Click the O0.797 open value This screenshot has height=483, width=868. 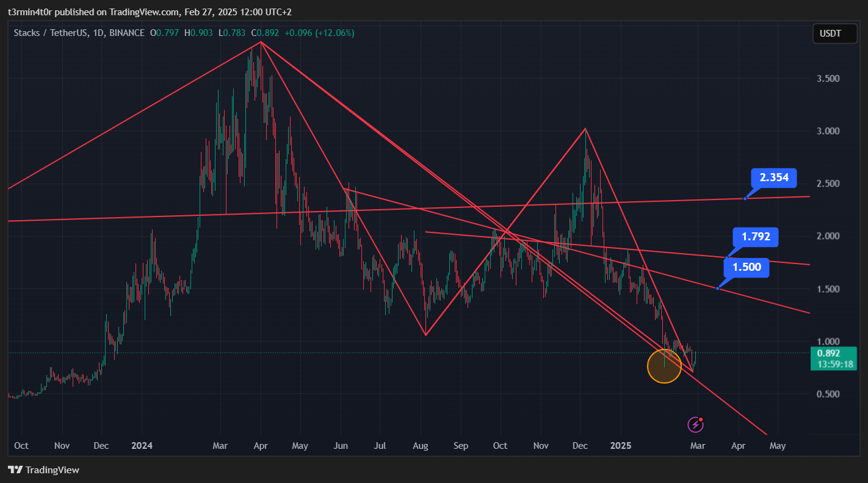pos(165,33)
